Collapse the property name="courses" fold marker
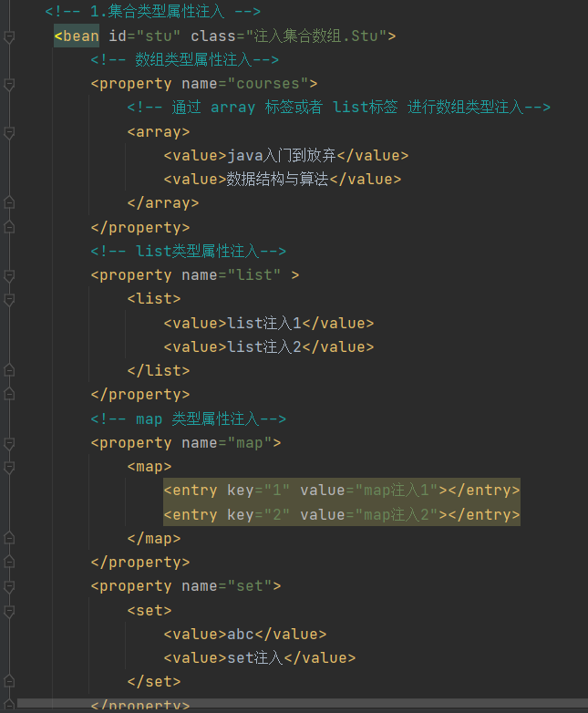The image size is (588, 713). pos(9,84)
